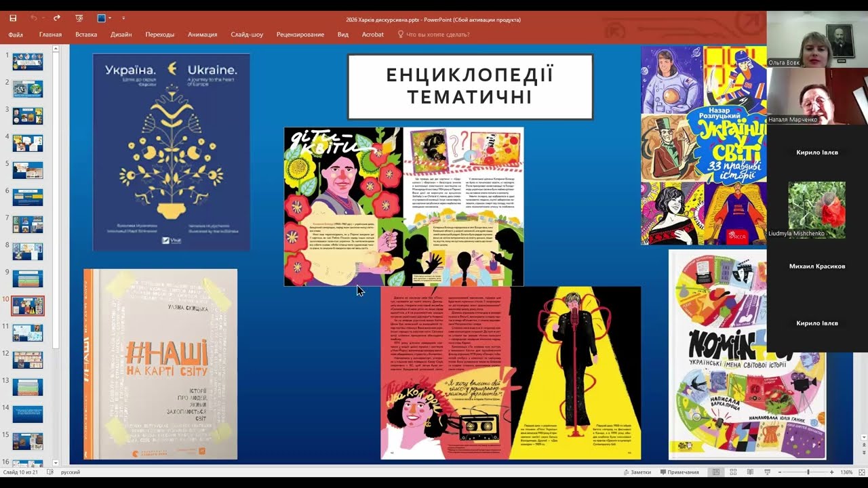Open the Рецензирование ribbon tab
This screenshot has width=868, height=488.
point(300,35)
